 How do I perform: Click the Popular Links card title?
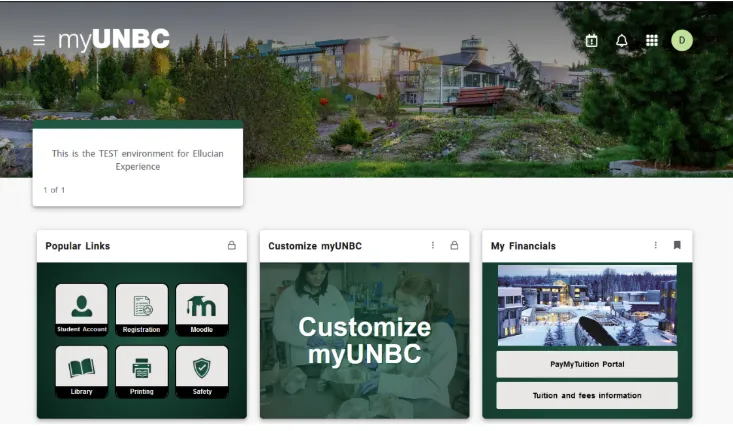point(78,246)
